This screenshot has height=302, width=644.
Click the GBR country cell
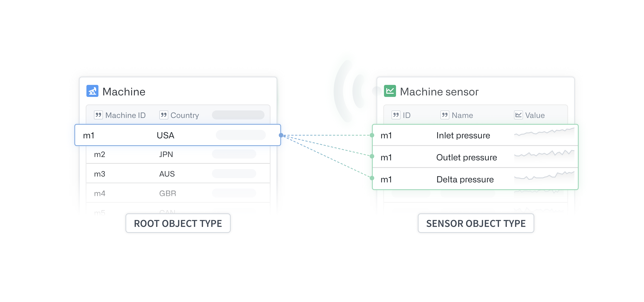[168, 193]
